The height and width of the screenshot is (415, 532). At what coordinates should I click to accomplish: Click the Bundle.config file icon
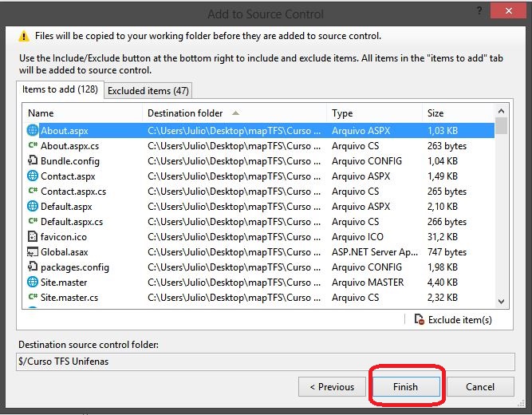click(x=33, y=160)
